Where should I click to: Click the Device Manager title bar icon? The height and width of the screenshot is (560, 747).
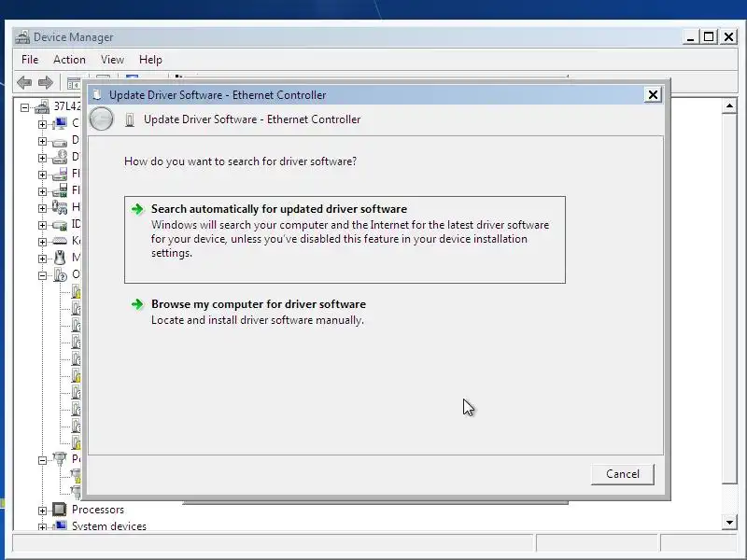click(22, 37)
